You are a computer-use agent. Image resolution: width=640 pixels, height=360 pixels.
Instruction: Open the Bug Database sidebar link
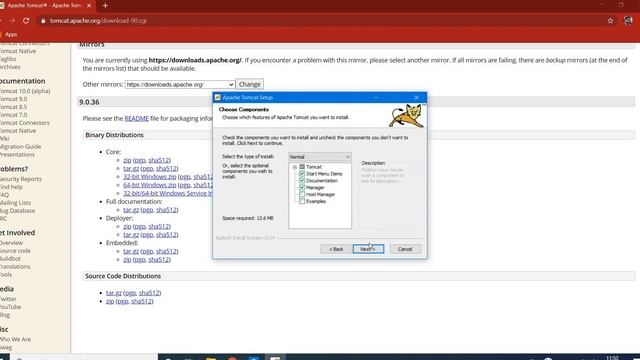(x=18, y=211)
